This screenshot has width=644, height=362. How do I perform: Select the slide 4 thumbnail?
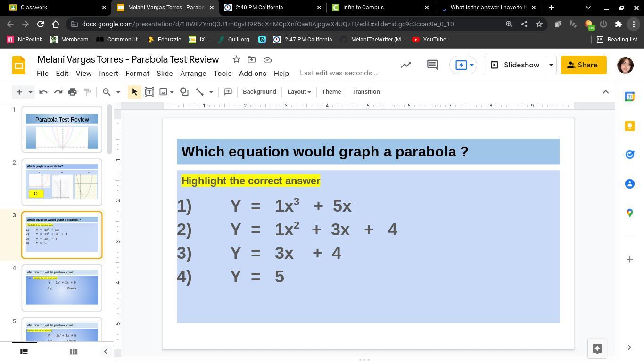[62, 288]
